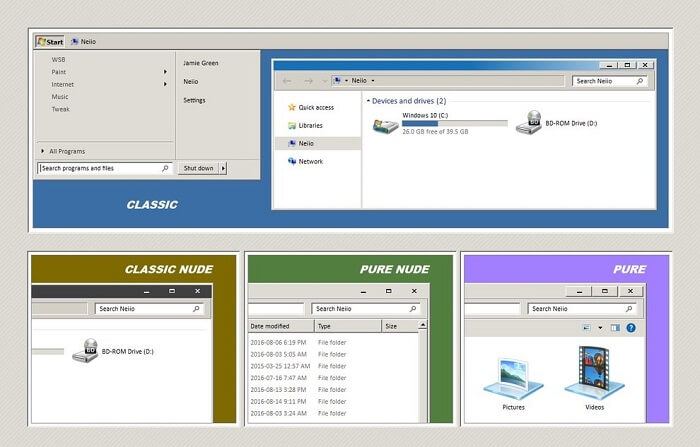This screenshot has width=700, height=447.
Task: Click Search Neiio field in Pure window
Action: click(582, 309)
